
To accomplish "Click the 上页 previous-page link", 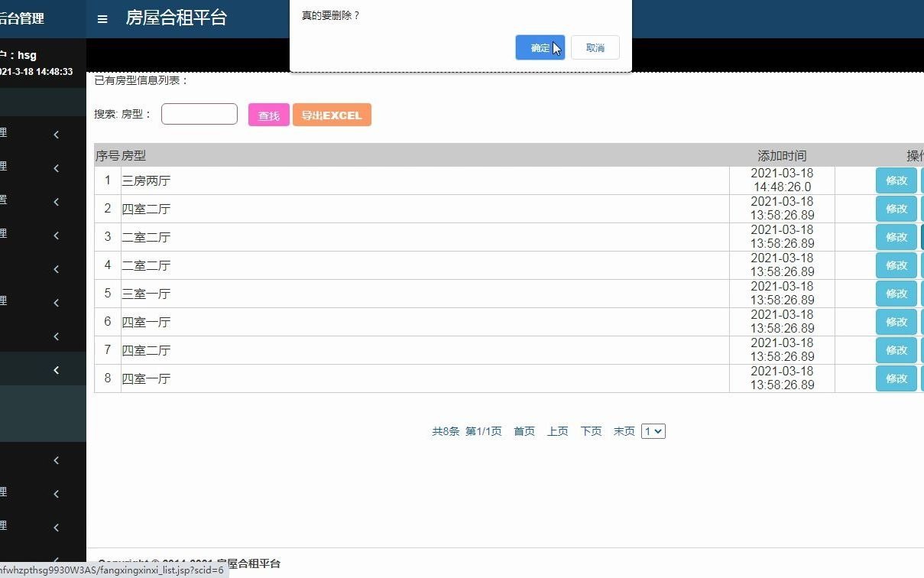I will (557, 430).
